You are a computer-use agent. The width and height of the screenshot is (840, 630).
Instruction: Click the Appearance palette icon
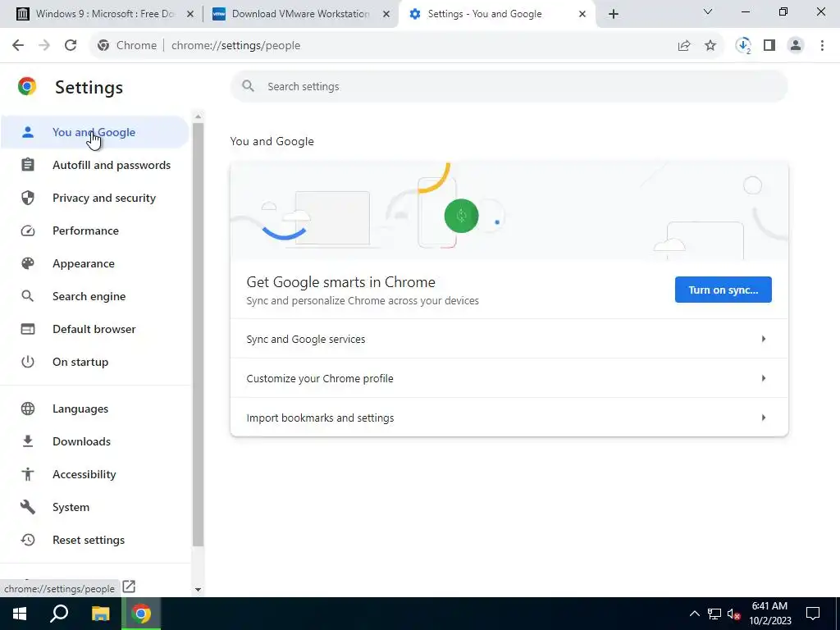(28, 263)
